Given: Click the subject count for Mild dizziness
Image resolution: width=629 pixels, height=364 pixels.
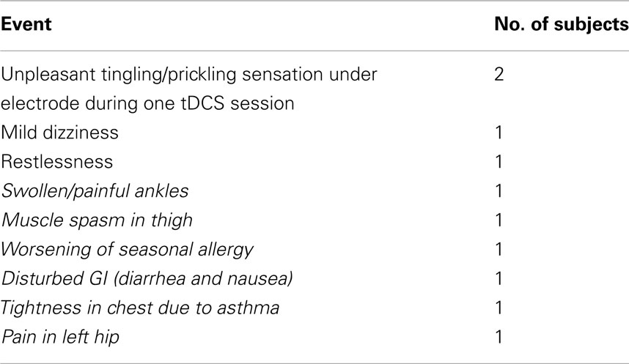Looking at the screenshot, I should click(x=501, y=133).
